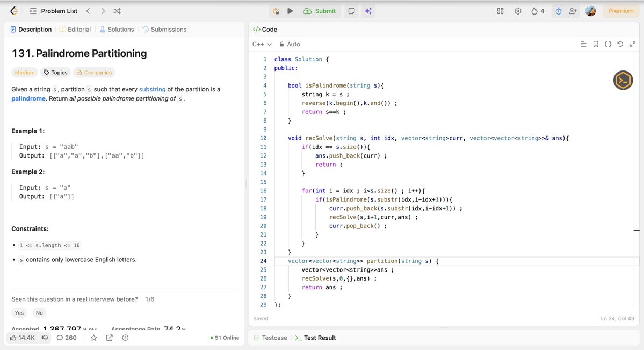Run the code with play button
Image resolution: width=644 pixels, height=350 pixels.
(290, 11)
